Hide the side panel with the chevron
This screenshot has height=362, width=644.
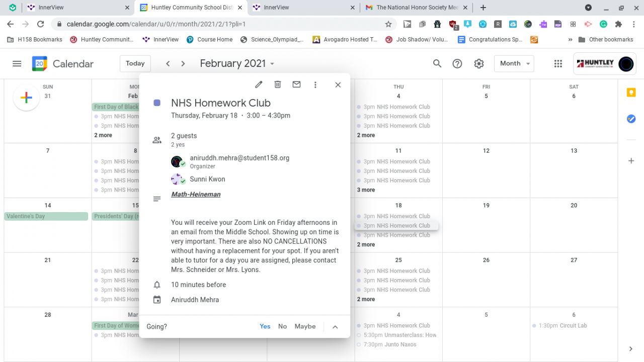(x=631, y=348)
